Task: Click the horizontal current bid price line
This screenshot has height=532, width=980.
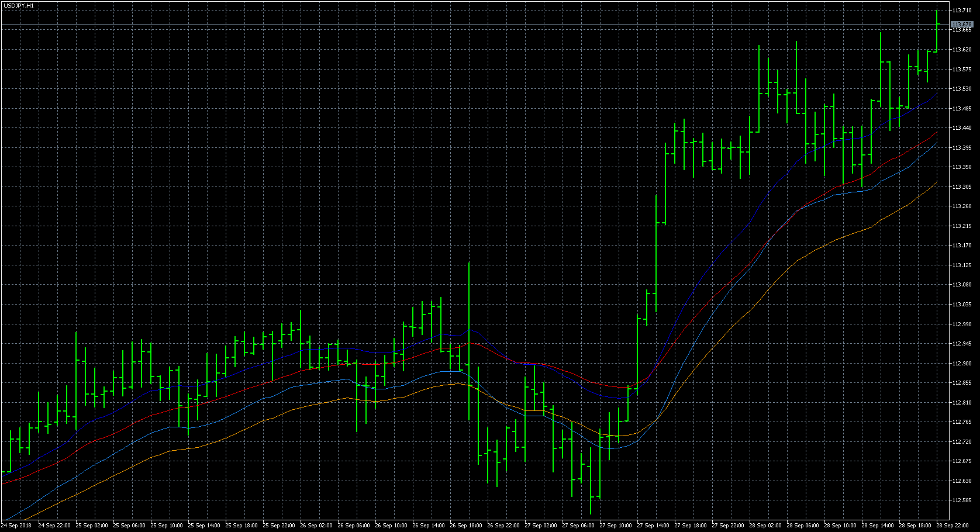Action: click(x=474, y=25)
